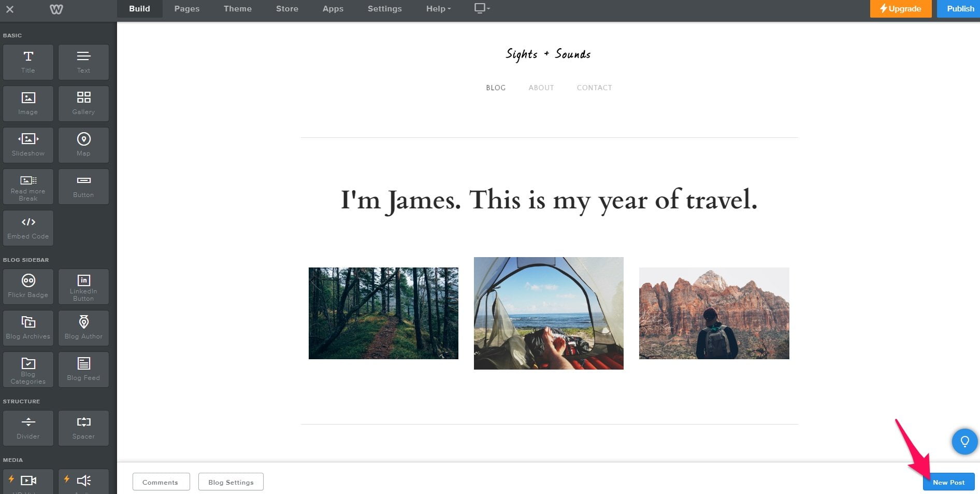Select the Audio media element
980x494 pixels.
[83, 482]
